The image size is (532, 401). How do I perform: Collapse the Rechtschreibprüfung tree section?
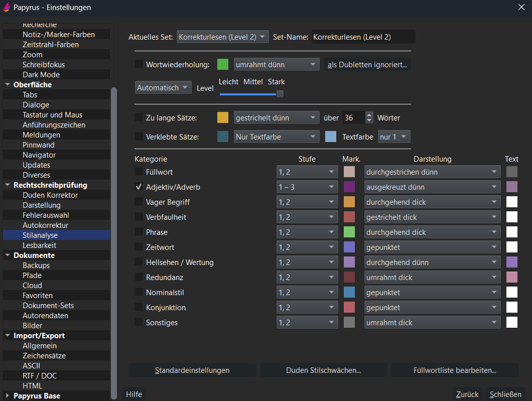click(8, 185)
